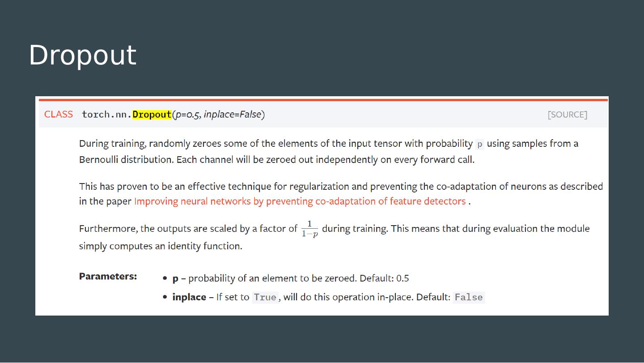Click the yellow-highlighted 'Dropout' in the class name
Screen dimensions: 644x363
tap(152, 115)
